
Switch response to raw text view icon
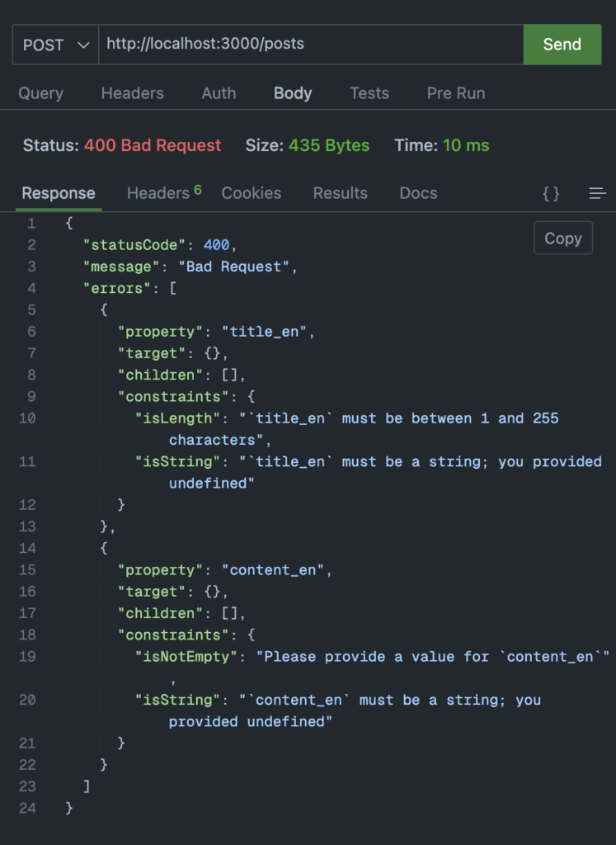597,193
